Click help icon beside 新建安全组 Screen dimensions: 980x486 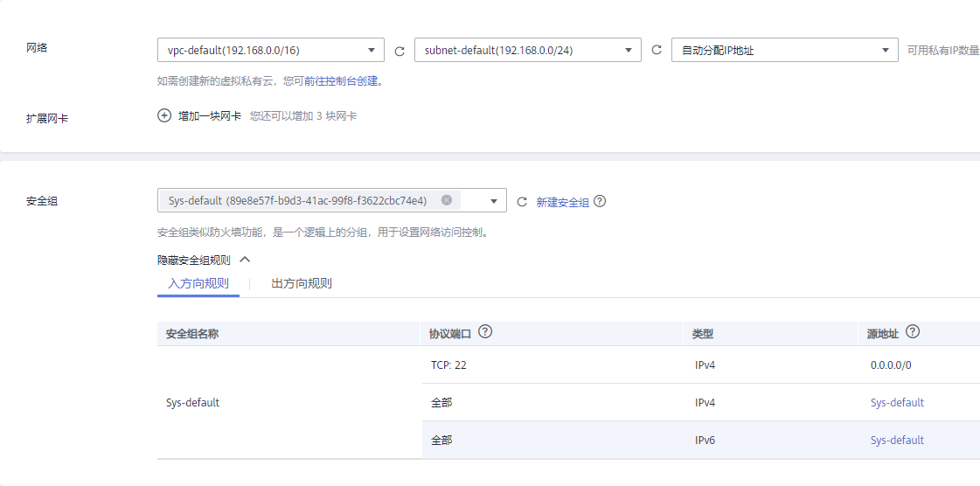coord(600,201)
